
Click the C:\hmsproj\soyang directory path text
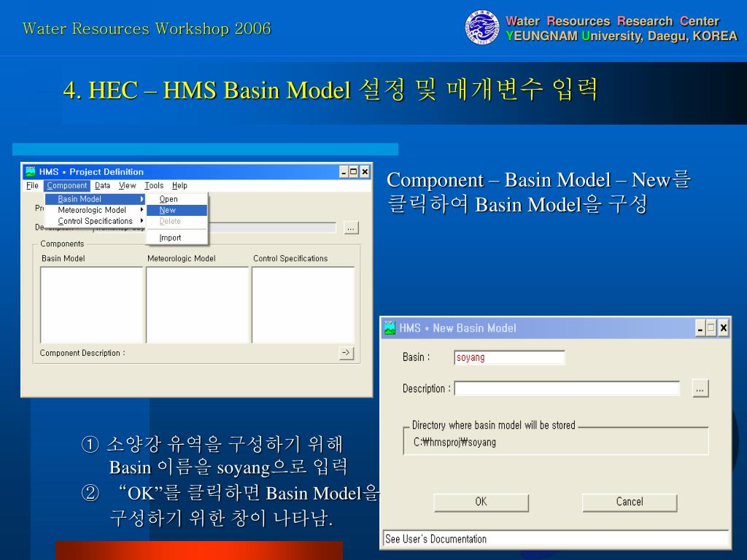[454, 442]
